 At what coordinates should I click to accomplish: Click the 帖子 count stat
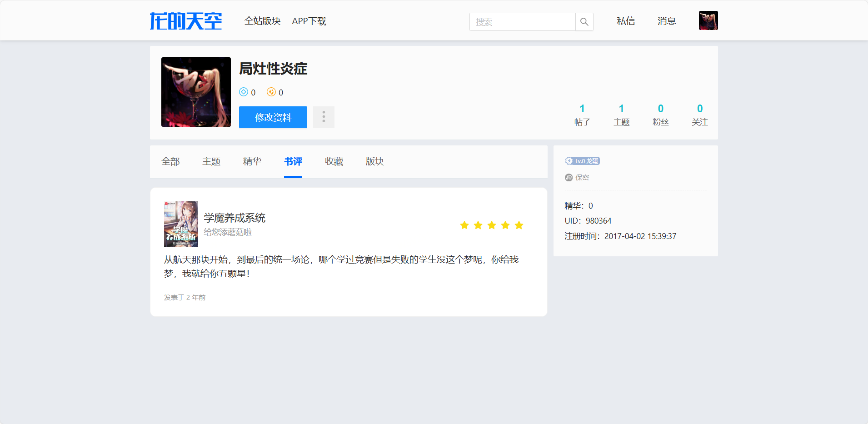pos(582,115)
